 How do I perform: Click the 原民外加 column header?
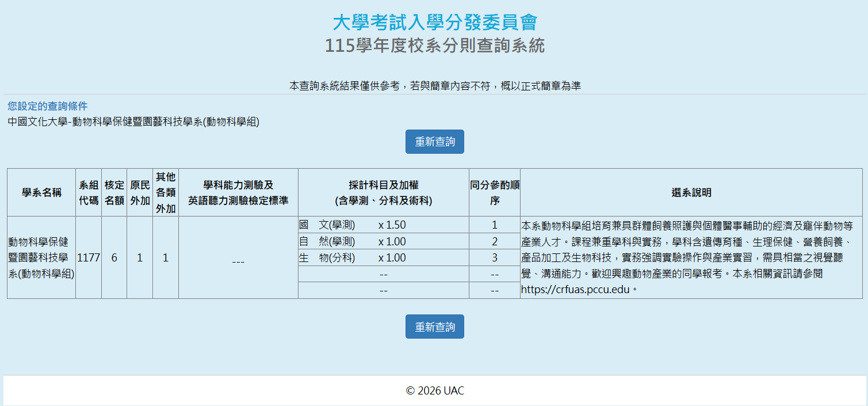140,192
